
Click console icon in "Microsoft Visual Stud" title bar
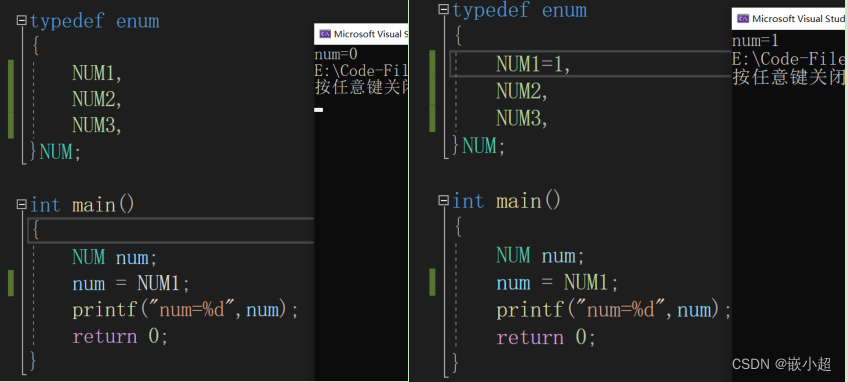[743, 19]
